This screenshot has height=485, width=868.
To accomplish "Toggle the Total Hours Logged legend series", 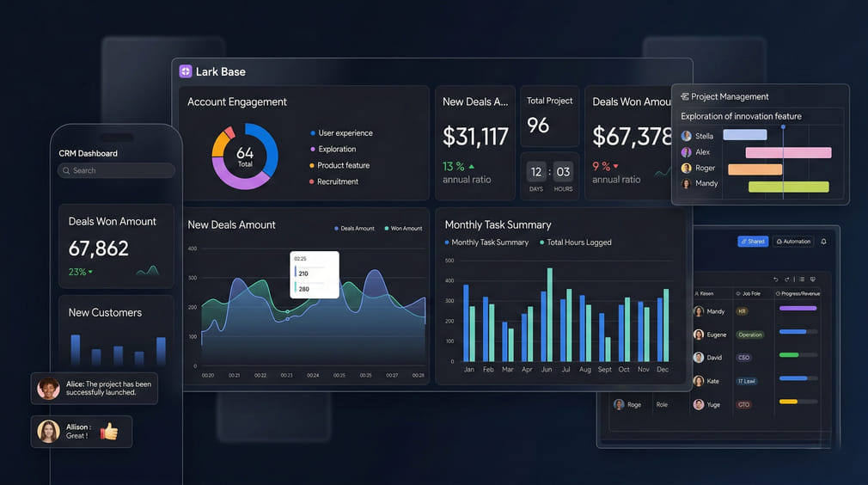I will click(x=575, y=242).
